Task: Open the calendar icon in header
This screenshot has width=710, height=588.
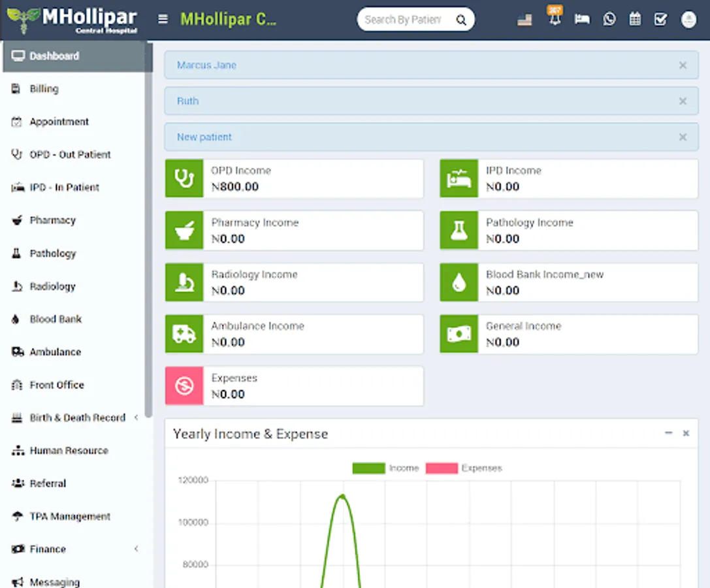Action: (635, 19)
